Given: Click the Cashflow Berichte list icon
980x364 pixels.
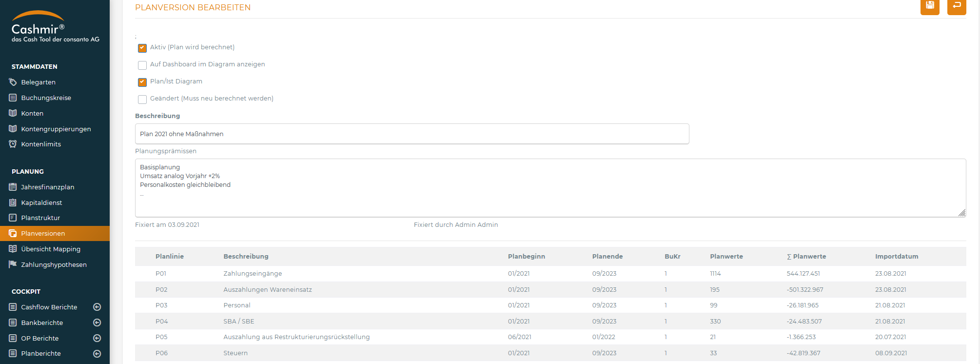Looking at the screenshot, I should [13, 307].
